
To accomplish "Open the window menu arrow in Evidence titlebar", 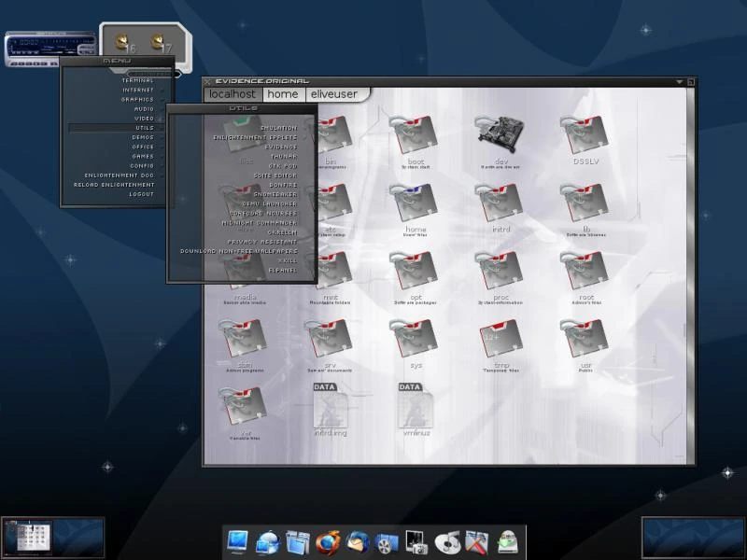I will point(679,82).
